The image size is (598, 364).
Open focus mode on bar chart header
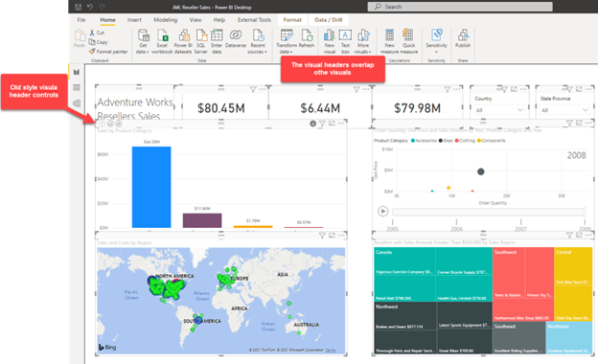(332, 124)
